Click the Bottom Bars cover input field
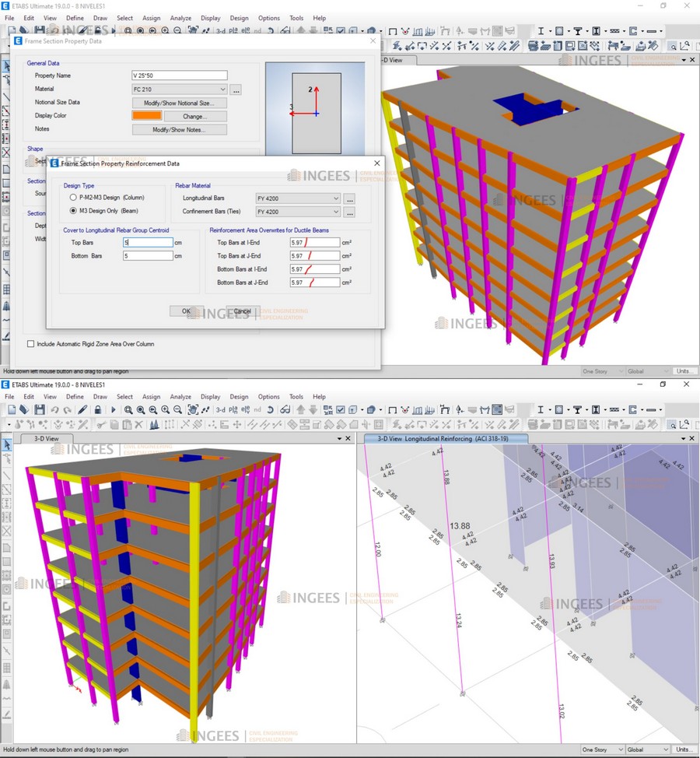This screenshot has height=758, width=700. pos(148,256)
